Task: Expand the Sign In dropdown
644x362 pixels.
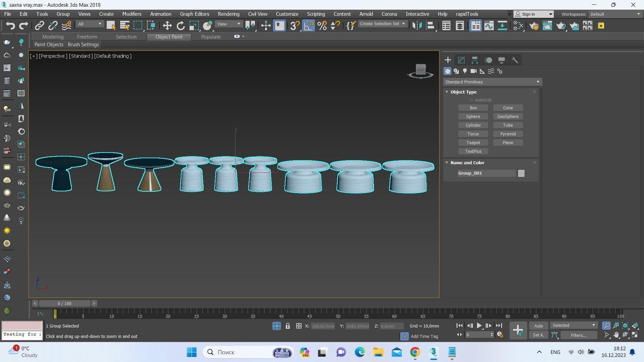Action: pos(550,14)
